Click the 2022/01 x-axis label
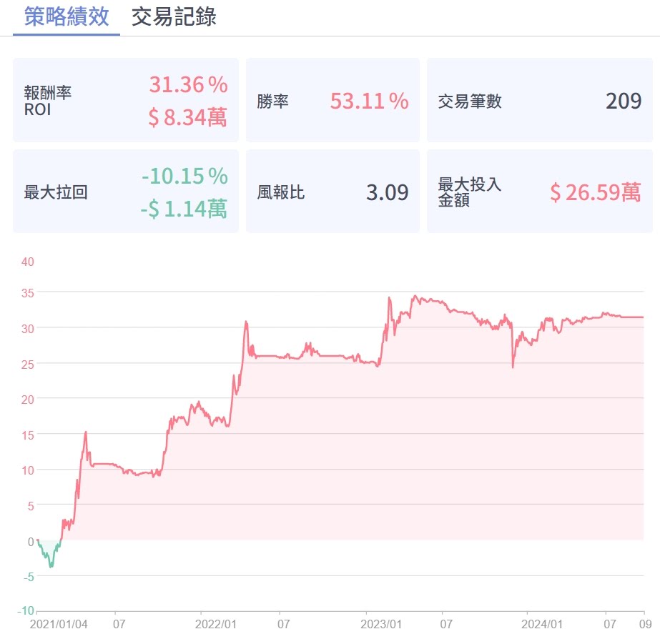The width and height of the screenshot is (660, 644). pos(215,624)
